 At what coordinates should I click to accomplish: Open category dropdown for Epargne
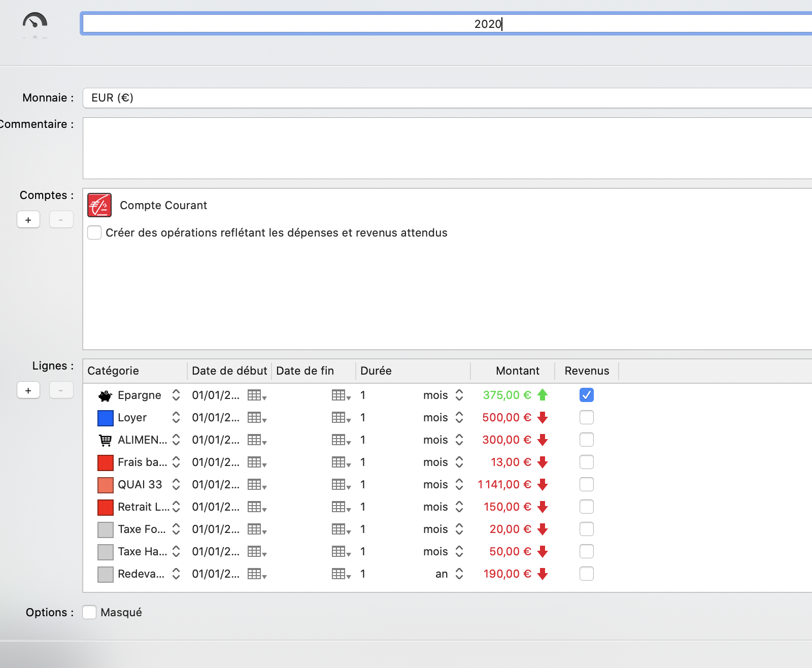176,395
